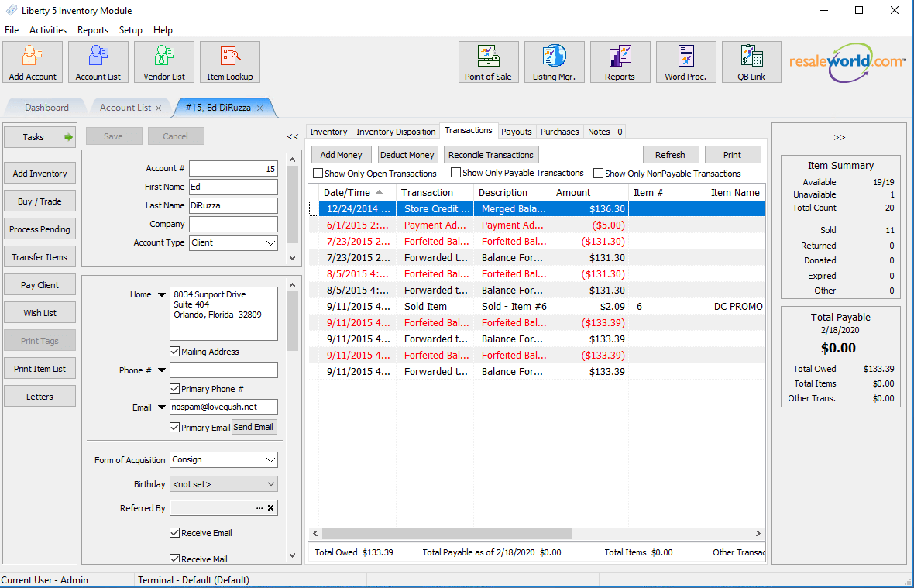
Task: Open the Setup menu
Action: pos(131,30)
